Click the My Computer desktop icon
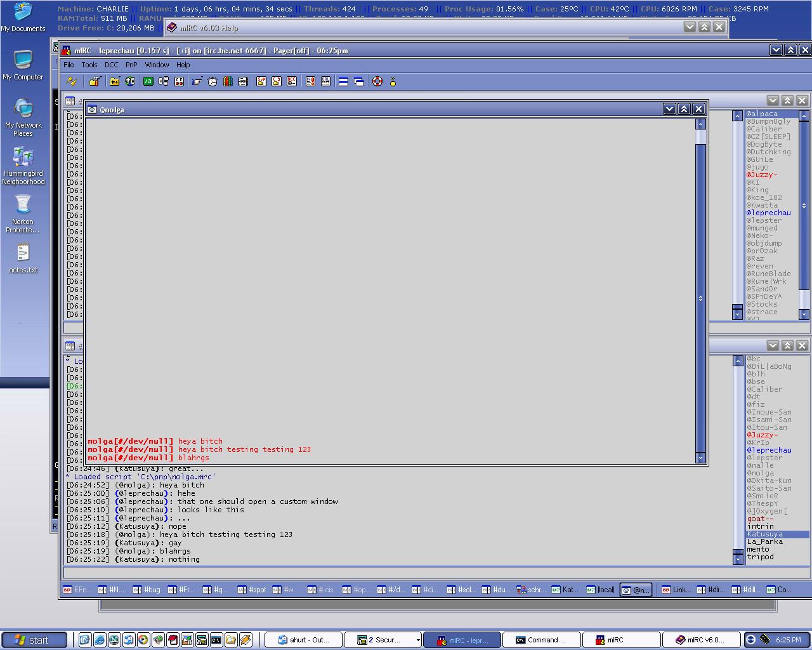Viewport: 812px width, 650px height. click(x=23, y=66)
